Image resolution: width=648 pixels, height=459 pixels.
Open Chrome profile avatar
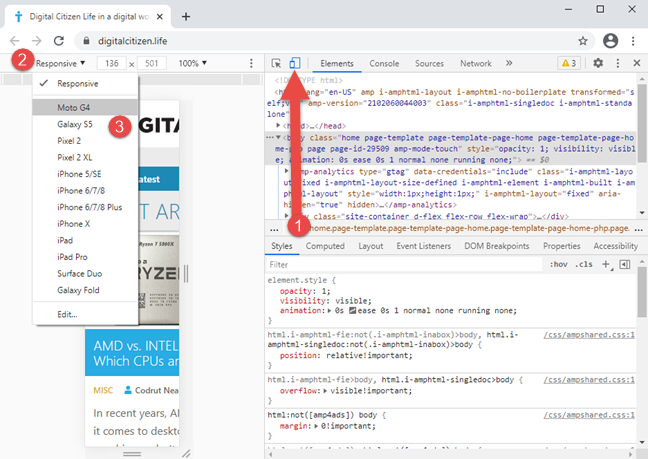(x=610, y=41)
